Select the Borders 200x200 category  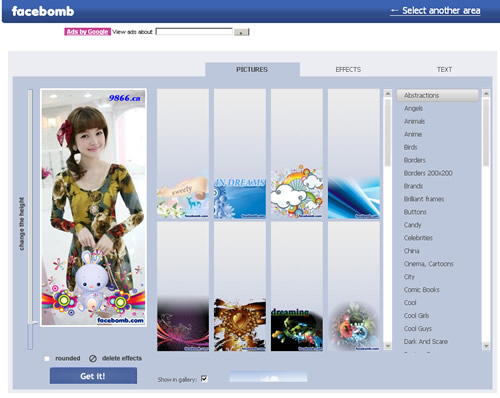coord(428,173)
